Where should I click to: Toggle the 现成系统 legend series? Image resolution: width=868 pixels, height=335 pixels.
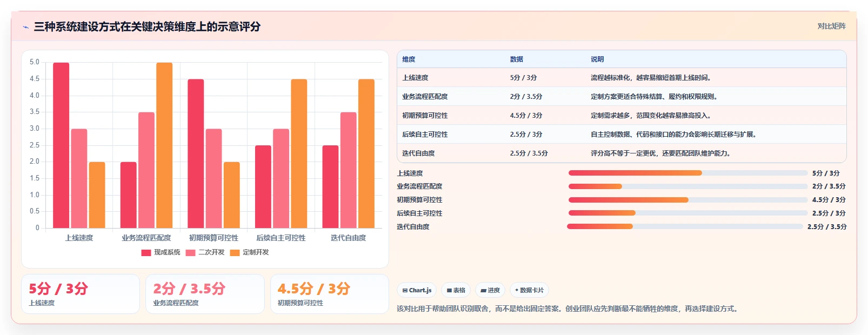click(161, 252)
